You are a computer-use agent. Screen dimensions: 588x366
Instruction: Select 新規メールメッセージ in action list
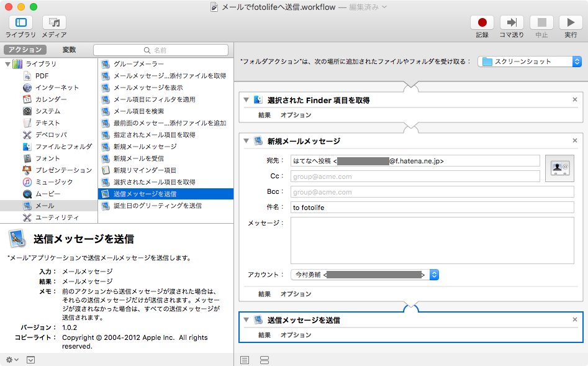165,147
